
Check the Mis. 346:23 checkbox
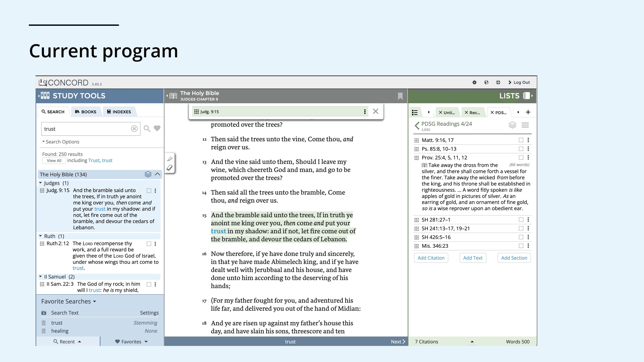tap(521, 246)
